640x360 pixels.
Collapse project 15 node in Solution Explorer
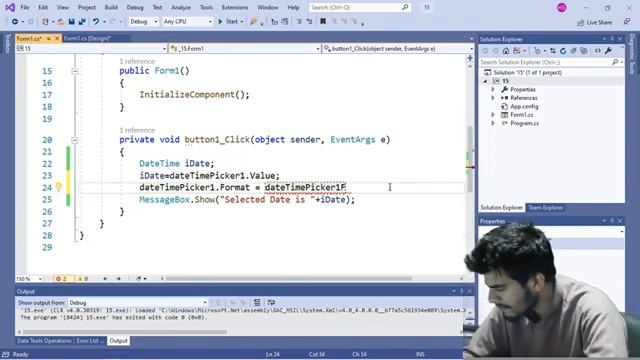pos(485,81)
